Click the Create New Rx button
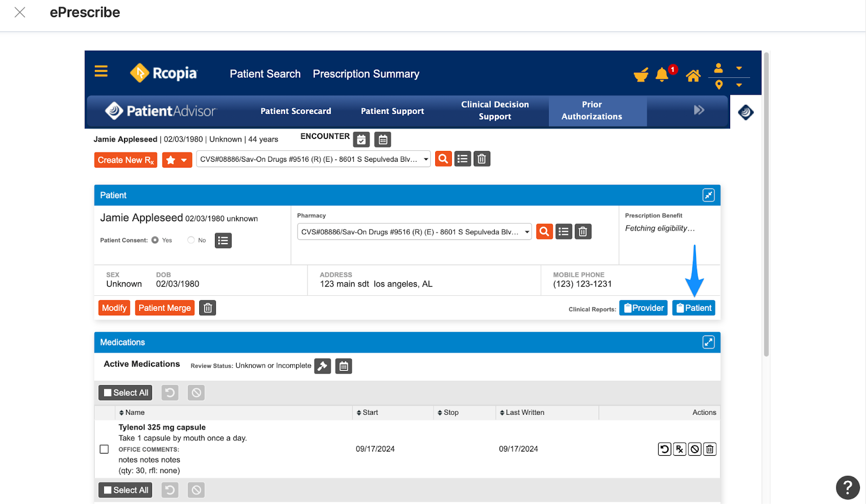The width and height of the screenshot is (866, 504). [x=125, y=160]
